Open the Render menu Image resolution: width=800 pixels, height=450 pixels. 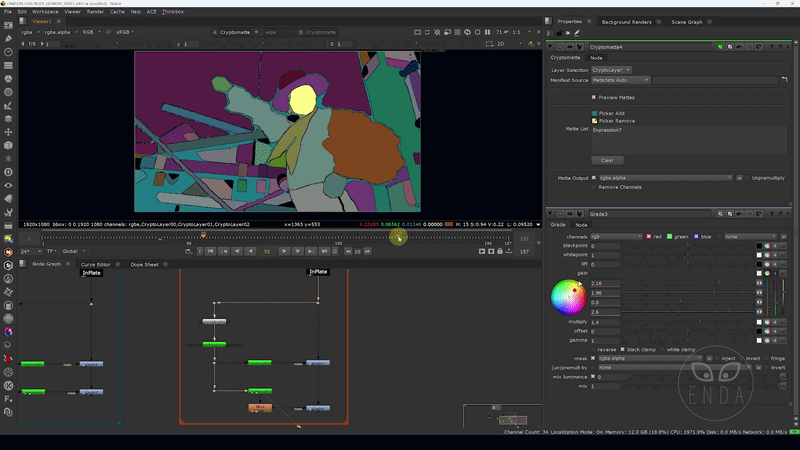coord(95,12)
